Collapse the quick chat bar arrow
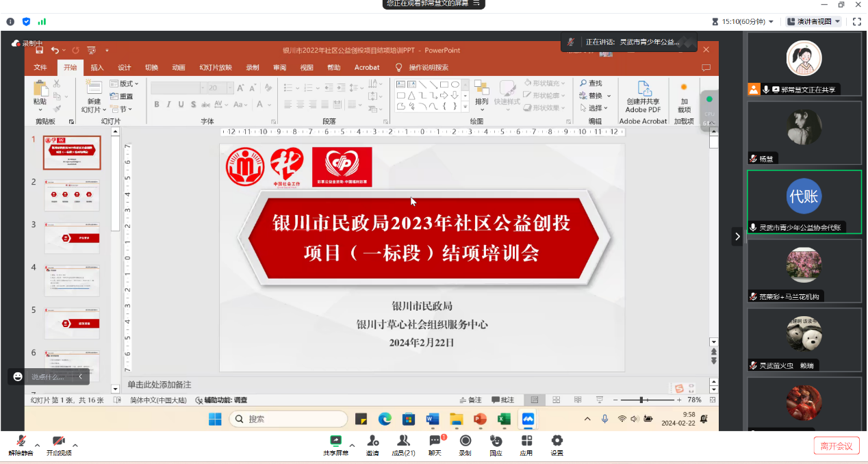 [x=80, y=376]
